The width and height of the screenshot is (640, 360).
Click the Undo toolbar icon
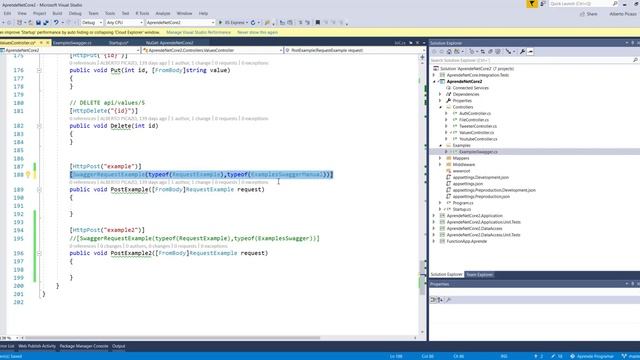pyautogui.click(x=56, y=23)
